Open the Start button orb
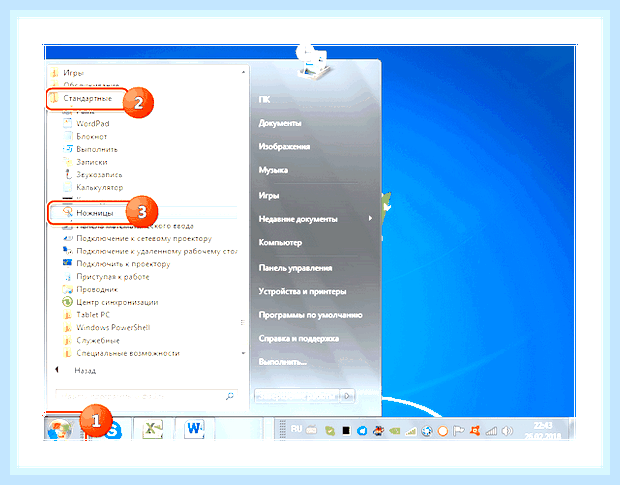 click(59, 429)
